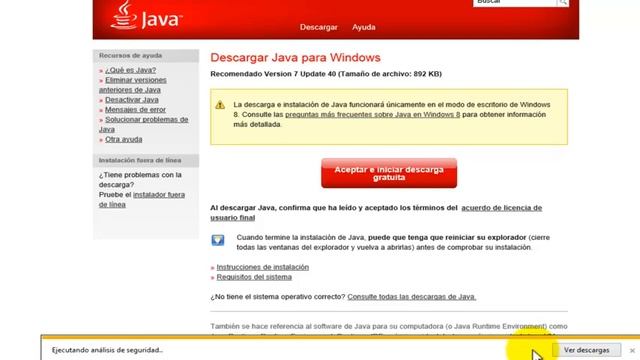
Task: Click the Java logo in header
Action: tap(146, 16)
